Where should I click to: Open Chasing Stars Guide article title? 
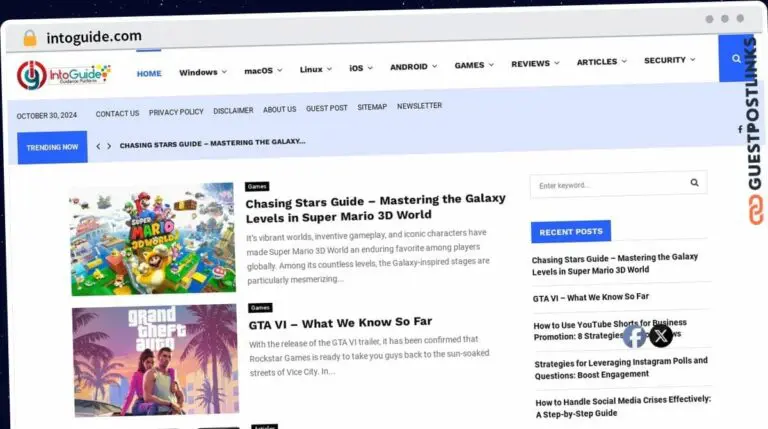(375, 208)
